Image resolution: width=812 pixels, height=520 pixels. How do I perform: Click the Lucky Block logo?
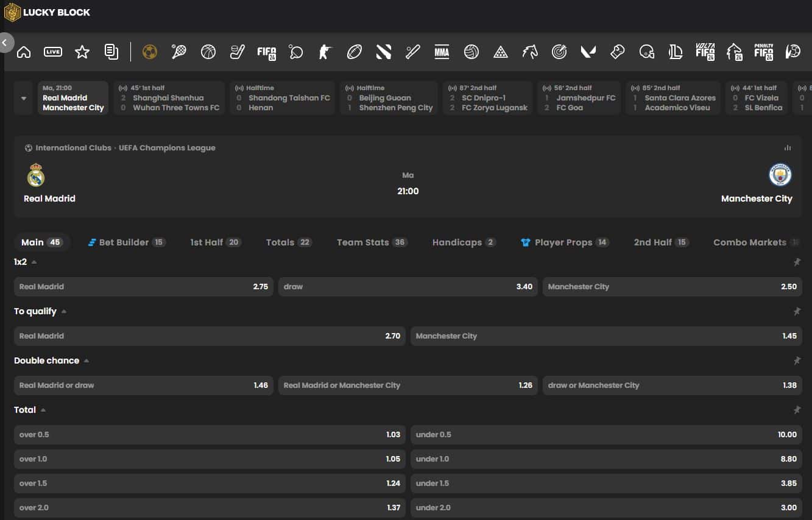click(x=47, y=12)
